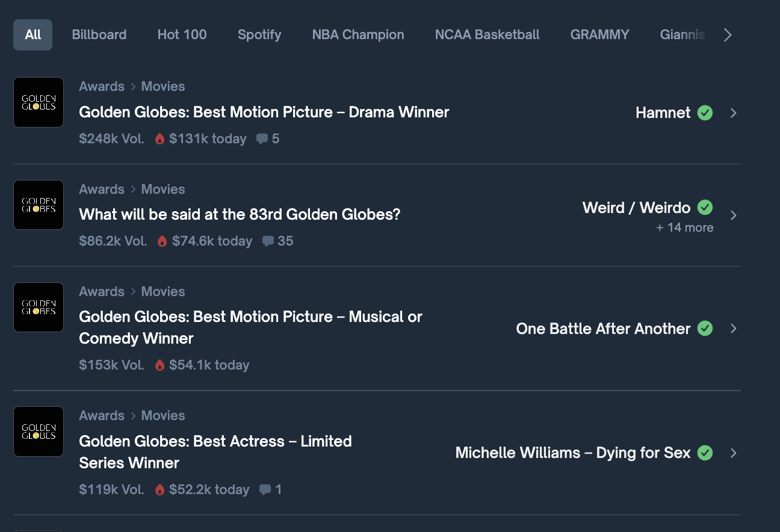
Task: Click the checkmark beside One Battle After Another
Action: (x=705, y=329)
